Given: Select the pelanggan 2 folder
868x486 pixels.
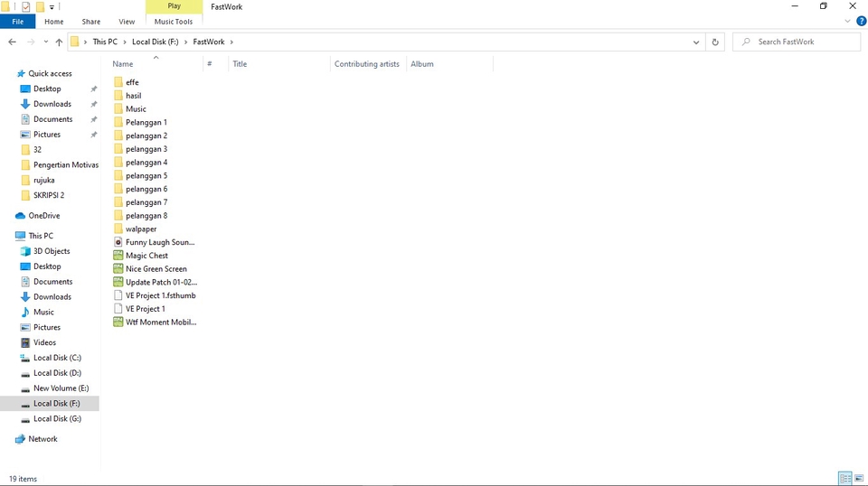Looking at the screenshot, I should click(x=140, y=136).
